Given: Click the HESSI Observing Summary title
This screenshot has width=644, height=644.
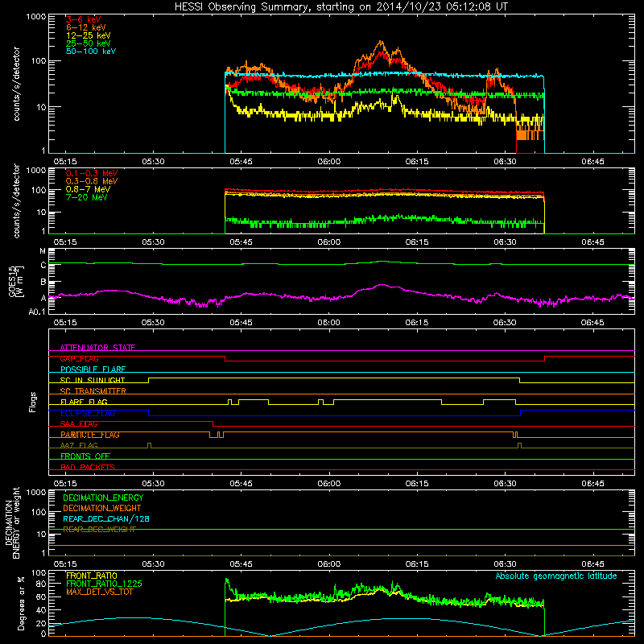Looking at the screenshot, I should click(x=341, y=7).
